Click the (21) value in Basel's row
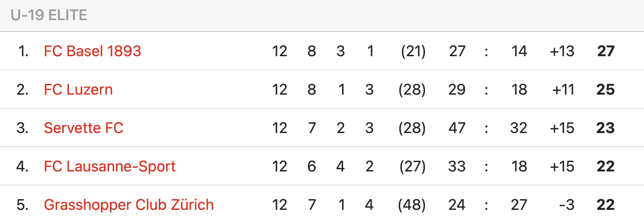This screenshot has width=644, height=223. pyautogui.click(x=413, y=51)
